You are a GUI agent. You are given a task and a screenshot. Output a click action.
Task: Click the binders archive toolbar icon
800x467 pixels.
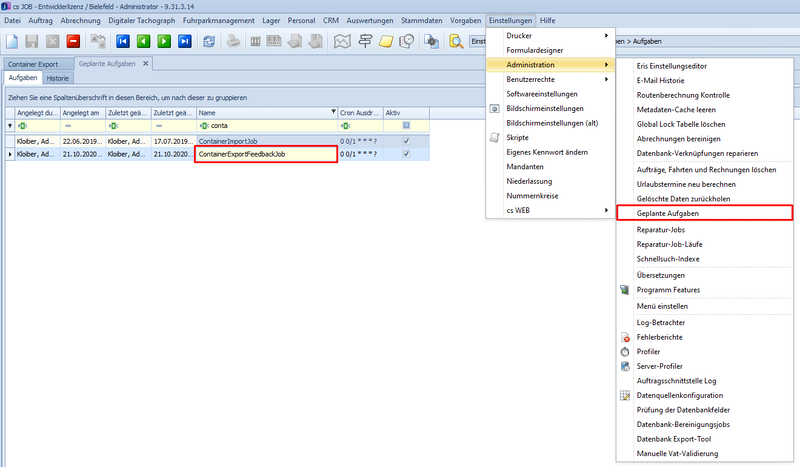coord(256,41)
